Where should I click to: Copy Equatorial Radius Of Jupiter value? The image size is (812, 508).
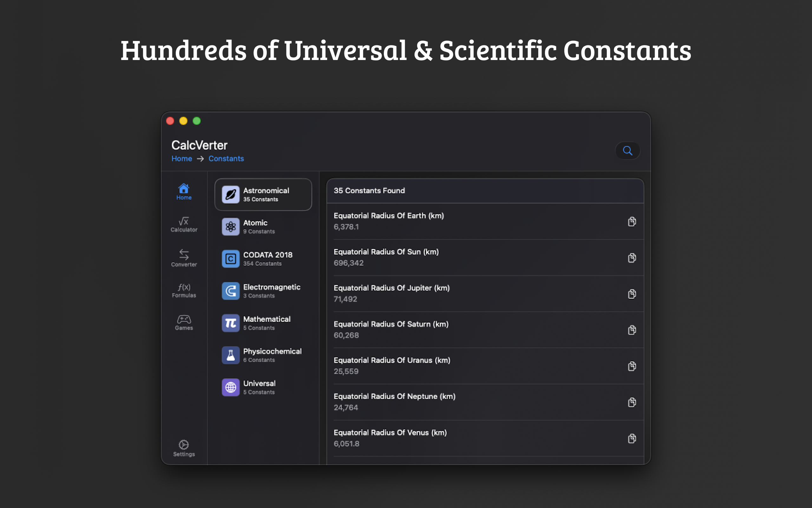pyautogui.click(x=632, y=294)
